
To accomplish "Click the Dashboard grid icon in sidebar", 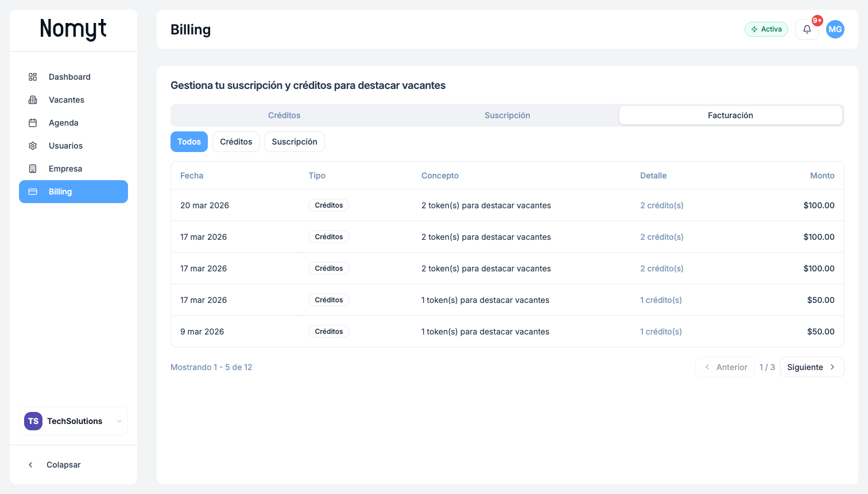I will [33, 77].
